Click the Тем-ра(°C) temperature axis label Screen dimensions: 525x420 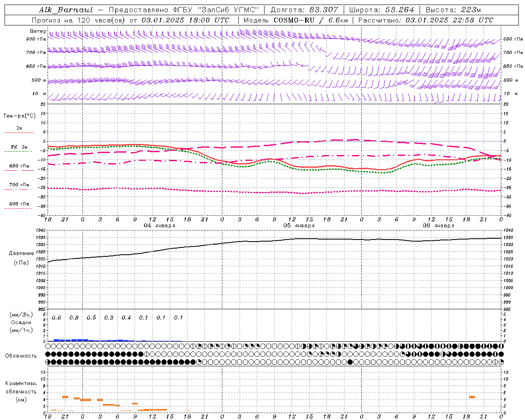(x=19, y=116)
